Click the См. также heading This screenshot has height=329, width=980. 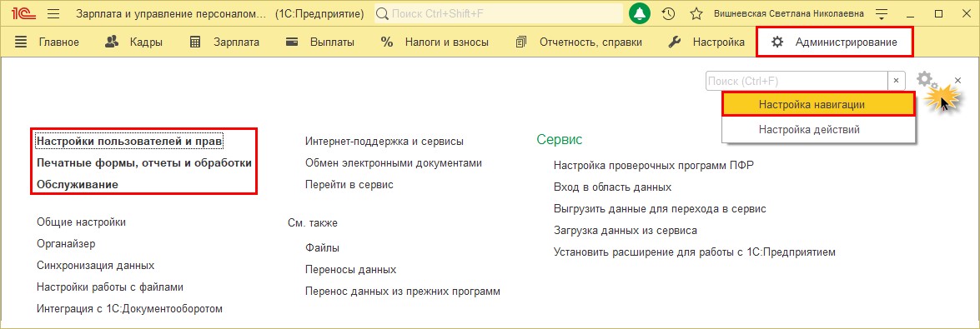tap(313, 223)
